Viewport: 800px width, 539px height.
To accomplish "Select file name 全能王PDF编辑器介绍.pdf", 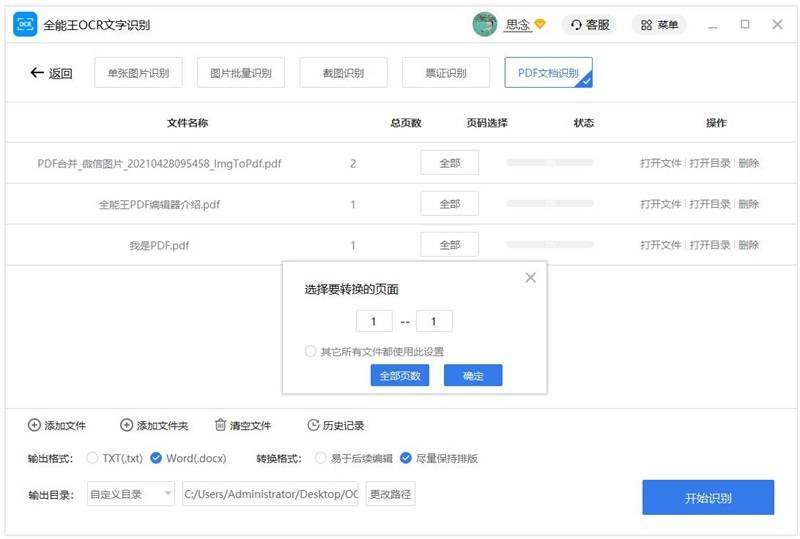I will click(159, 204).
